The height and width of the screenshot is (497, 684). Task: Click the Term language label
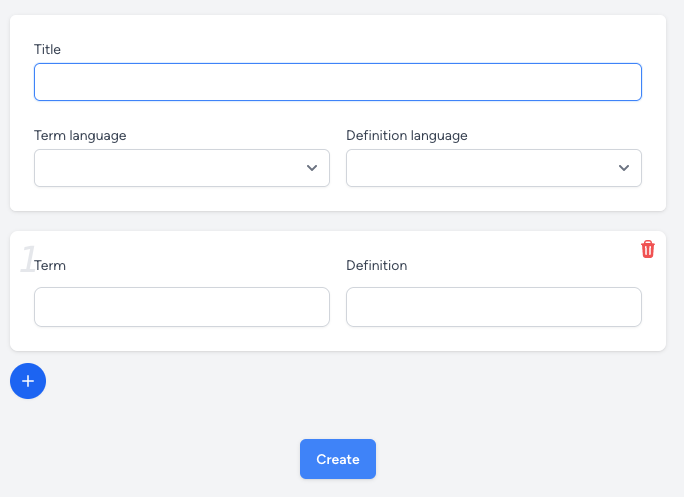coord(80,135)
